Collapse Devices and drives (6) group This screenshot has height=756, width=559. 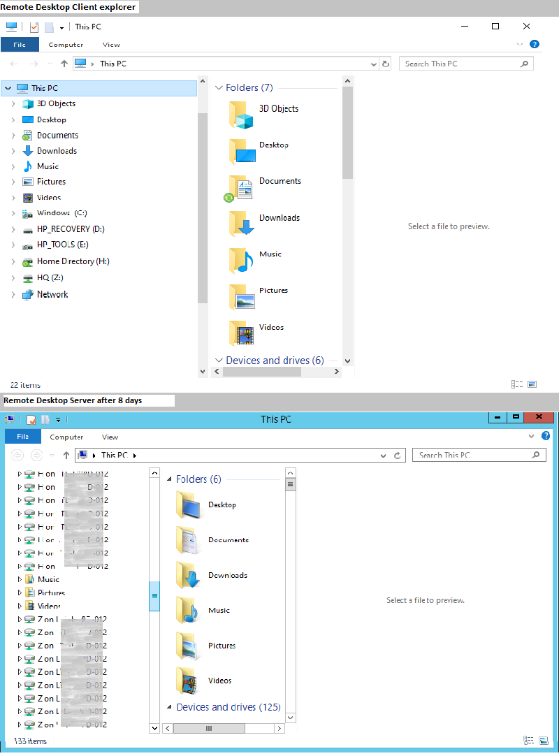pos(219,361)
